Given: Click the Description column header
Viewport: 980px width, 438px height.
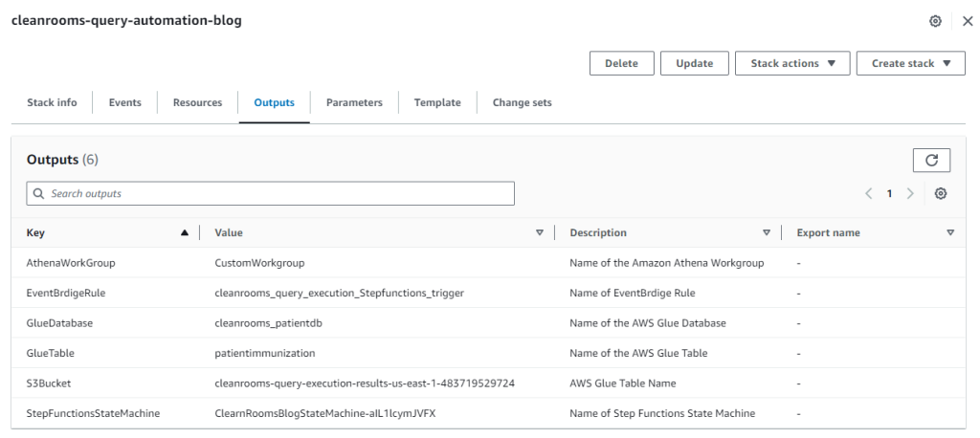Looking at the screenshot, I should [598, 232].
